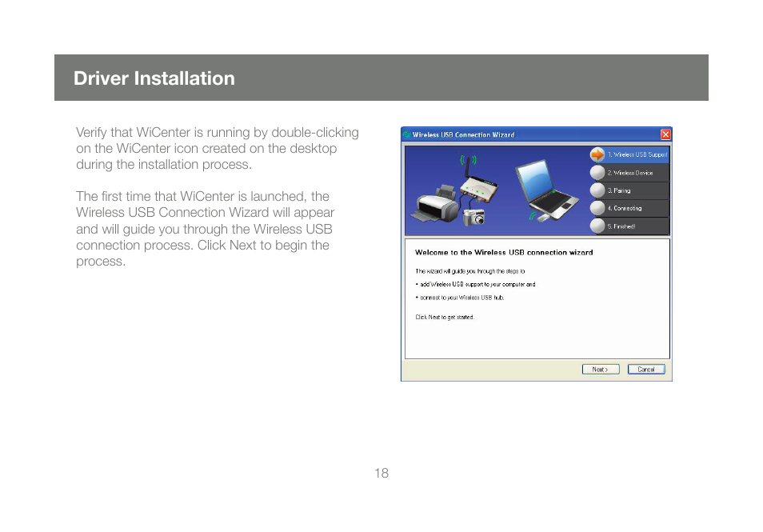Click the green antenna signal waves
This screenshot has height=532, width=763.
(468, 160)
